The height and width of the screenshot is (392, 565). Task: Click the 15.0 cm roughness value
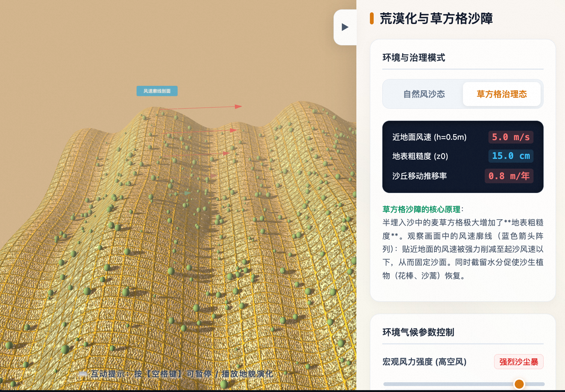click(511, 156)
